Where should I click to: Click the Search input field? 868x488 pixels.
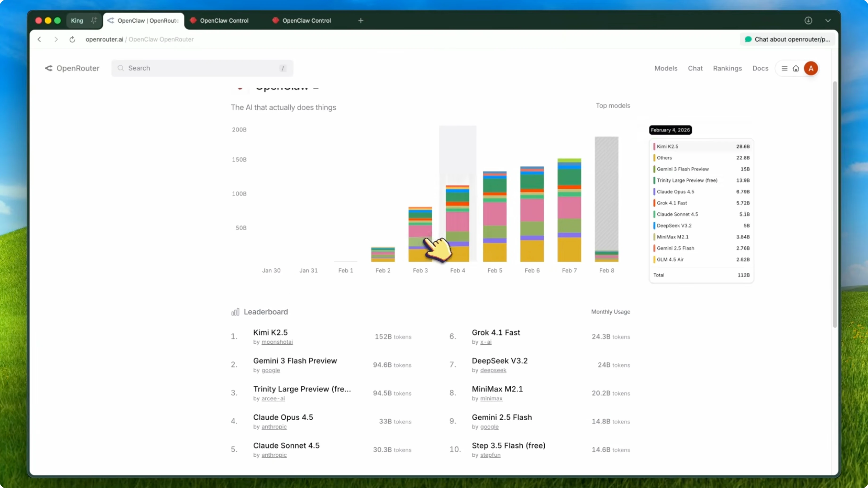(202, 68)
